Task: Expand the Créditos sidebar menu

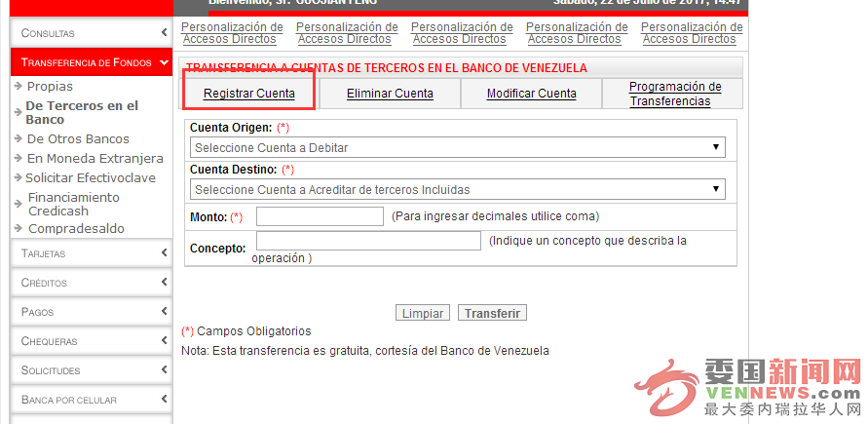Action: (92, 283)
